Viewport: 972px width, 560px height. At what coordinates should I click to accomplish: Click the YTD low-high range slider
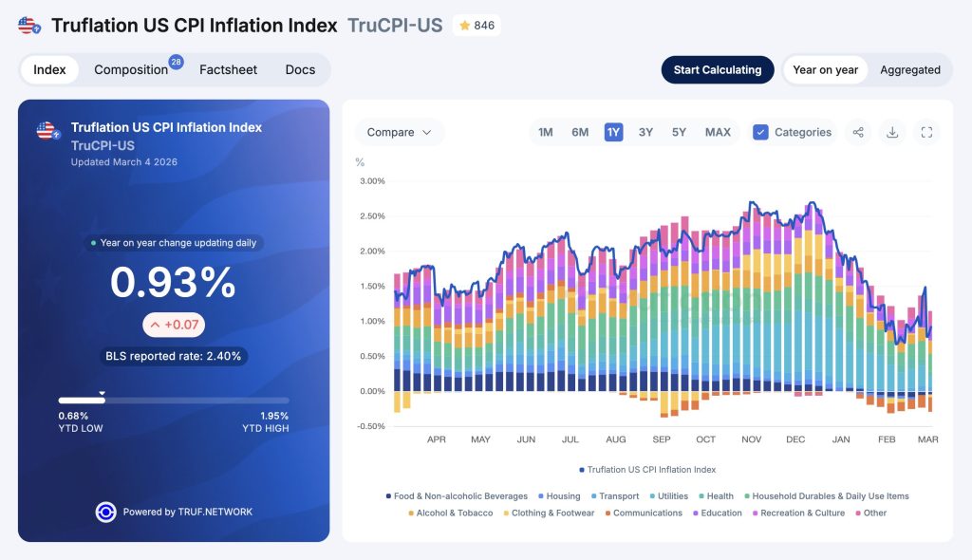[x=174, y=401]
